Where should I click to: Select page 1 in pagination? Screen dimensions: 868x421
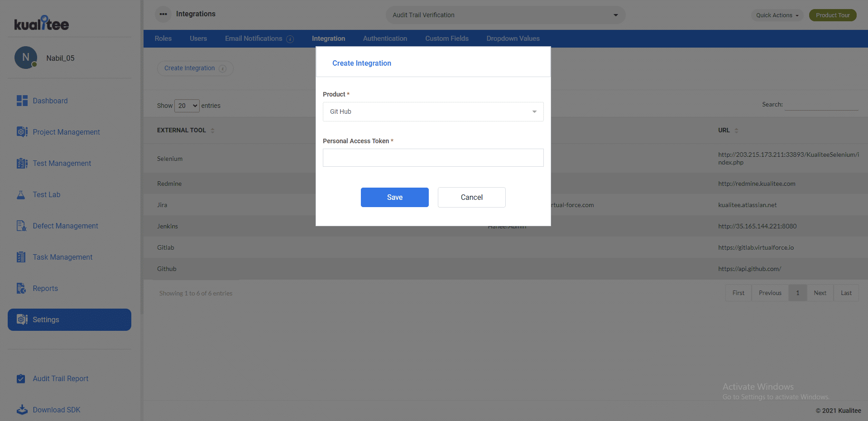tap(797, 293)
